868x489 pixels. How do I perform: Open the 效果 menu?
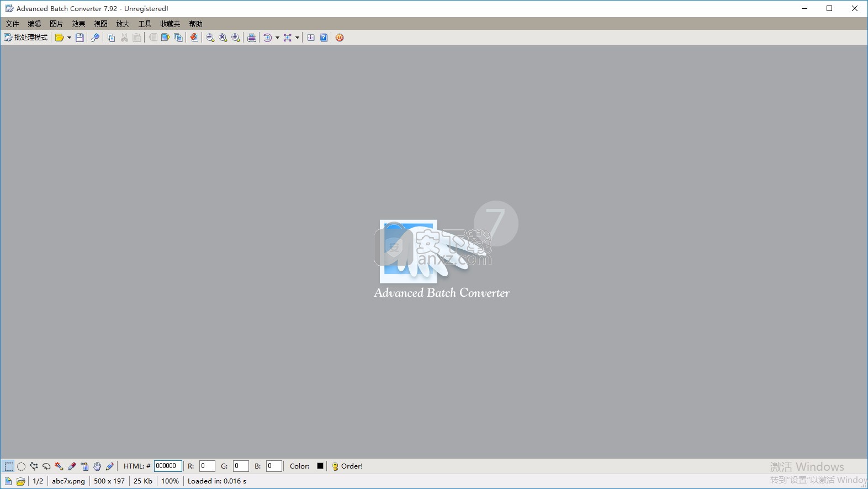click(78, 24)
